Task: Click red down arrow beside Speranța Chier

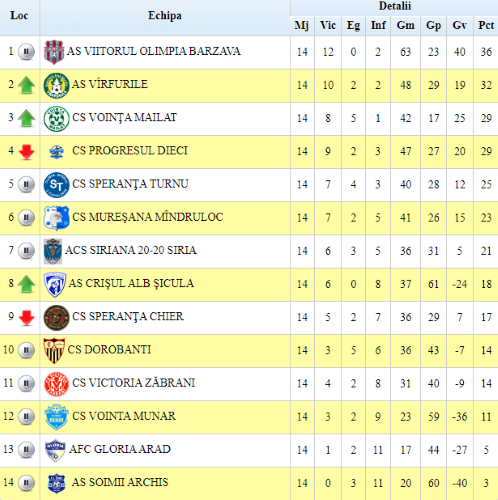Action: pos(26,318)
